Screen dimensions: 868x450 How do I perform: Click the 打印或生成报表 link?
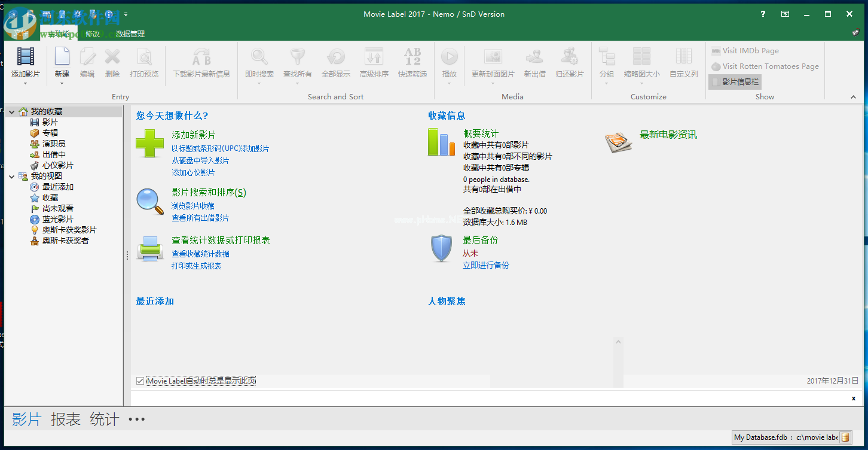197,266
